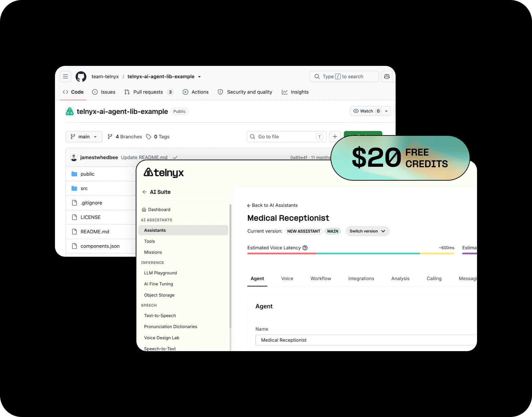This screenshot has height=417, width=532.
Task: Click the plus add file icon
Action: coord(335,137)
